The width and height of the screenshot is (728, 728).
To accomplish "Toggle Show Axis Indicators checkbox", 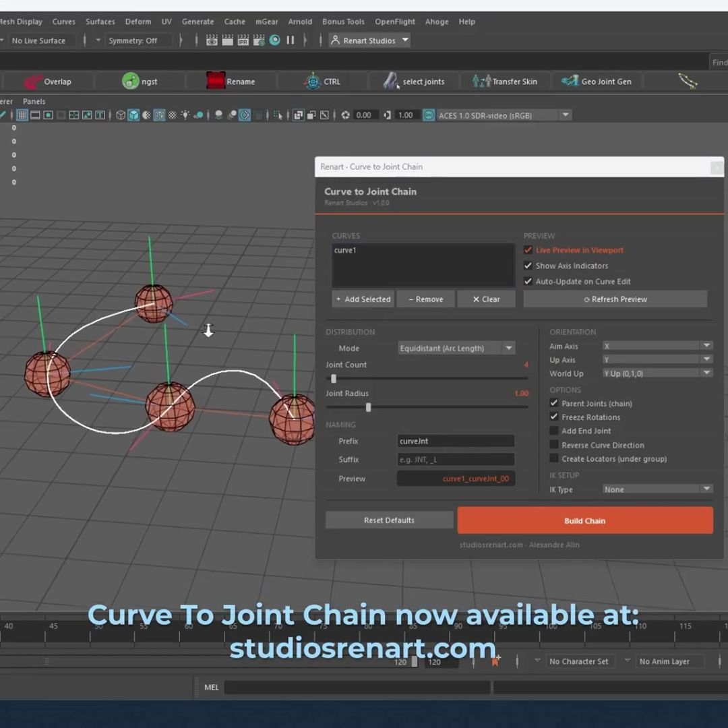I will 528,266.
